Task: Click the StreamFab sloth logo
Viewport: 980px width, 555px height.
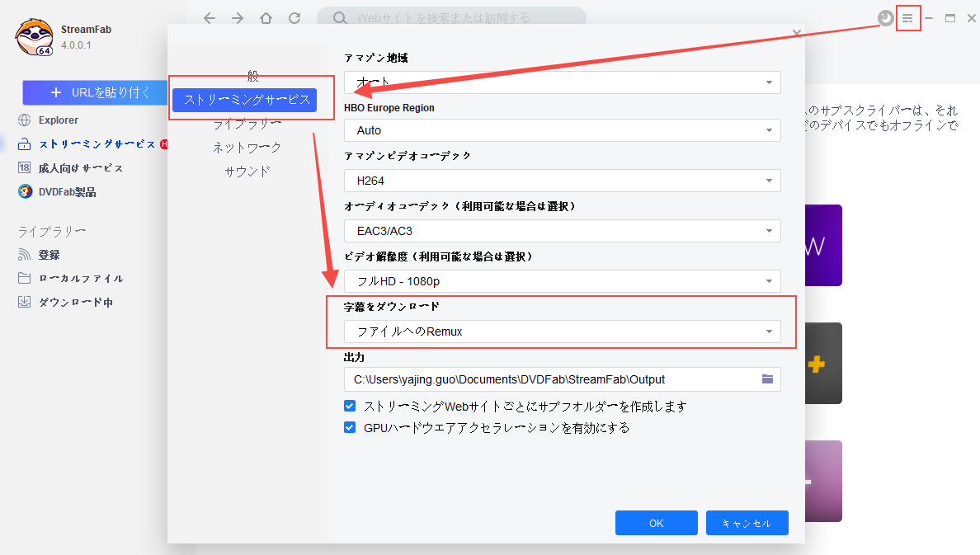Action: [x=35, y=37]
